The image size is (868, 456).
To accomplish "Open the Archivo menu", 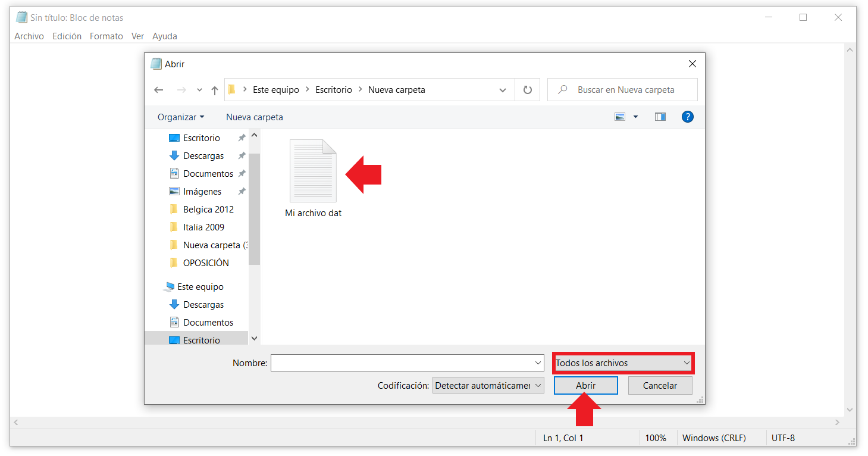I will coord(29,36).
